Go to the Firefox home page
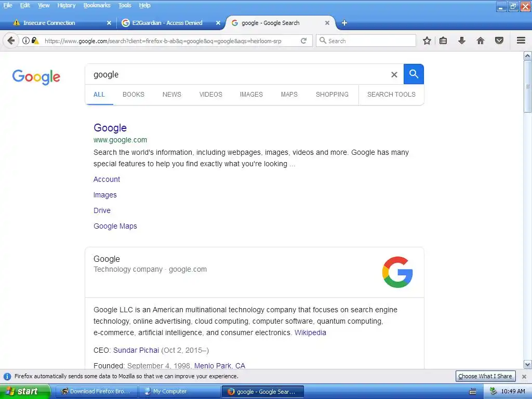The image size is (532, 399). tap(481, 41)
